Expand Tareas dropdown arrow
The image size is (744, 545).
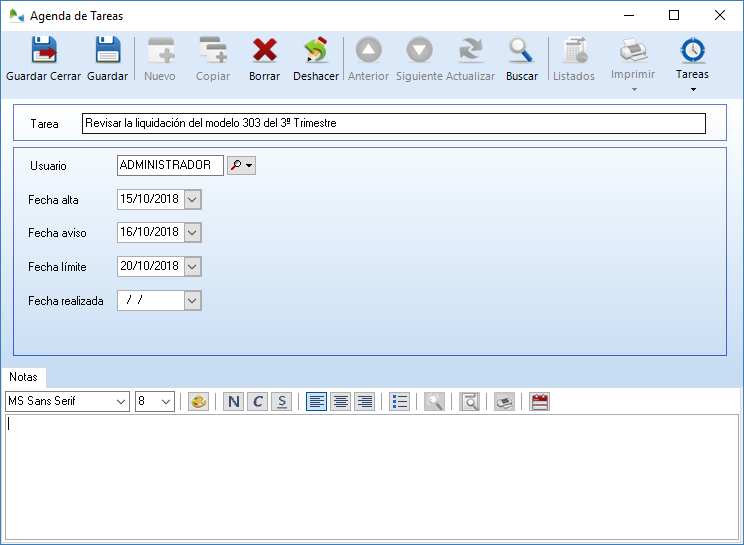[693, 90]
